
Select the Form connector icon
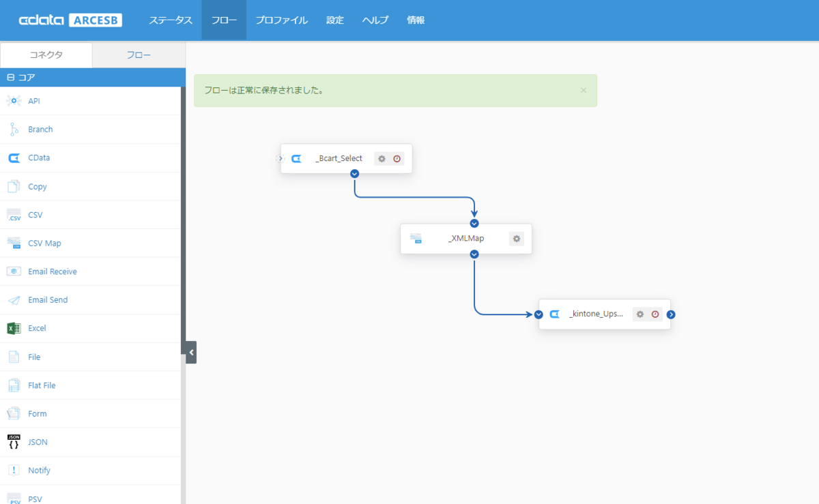(14, 413)
